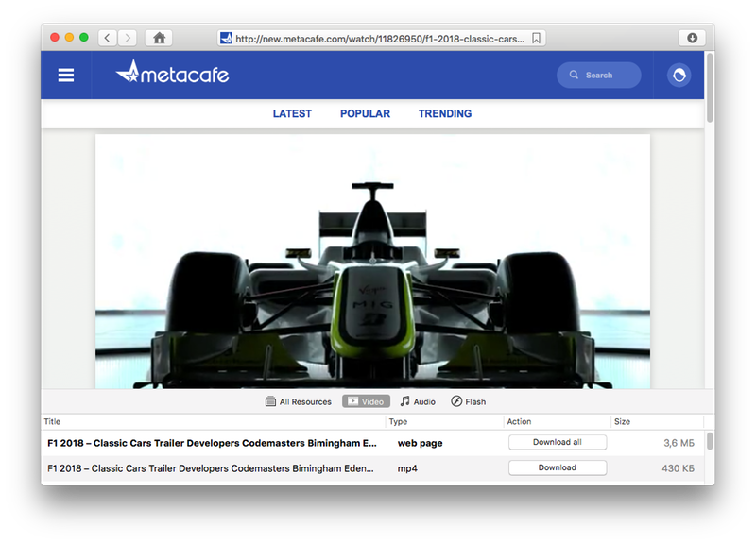This screenshot has width=756, height=544.
Task: Filter by All Resources
Action: (299, 401)
